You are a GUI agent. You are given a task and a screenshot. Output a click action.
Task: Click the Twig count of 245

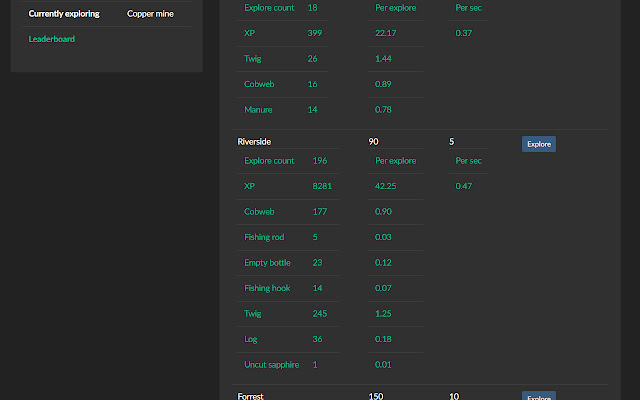320,314
